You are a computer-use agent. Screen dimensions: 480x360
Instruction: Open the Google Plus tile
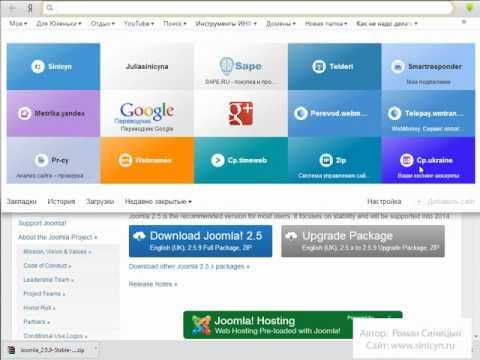coord(241,113)
